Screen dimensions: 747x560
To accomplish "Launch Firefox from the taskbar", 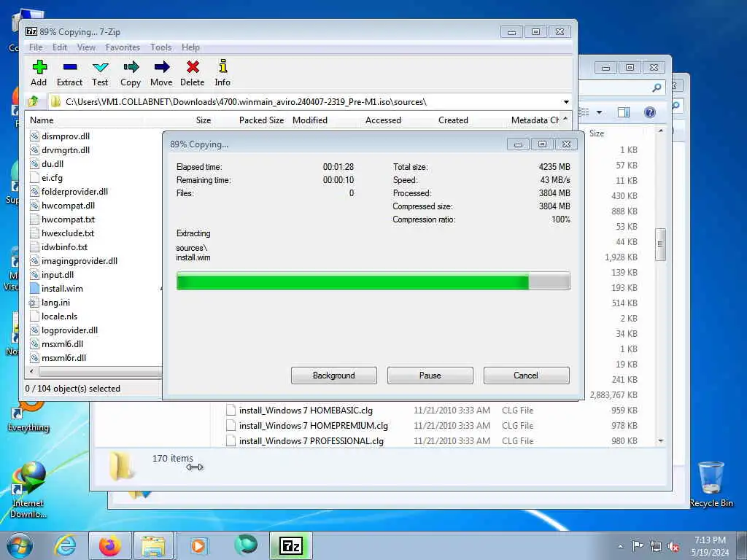I will [109, 545].
